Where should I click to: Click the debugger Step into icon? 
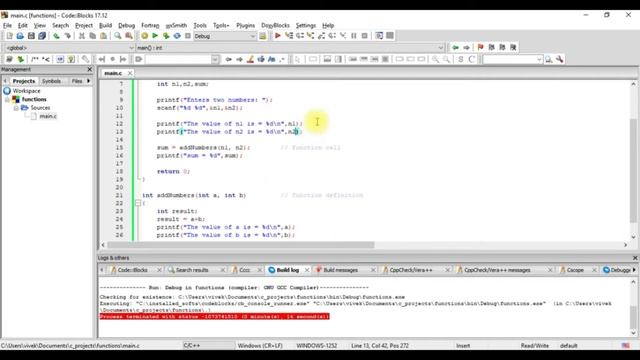[311, 36]
